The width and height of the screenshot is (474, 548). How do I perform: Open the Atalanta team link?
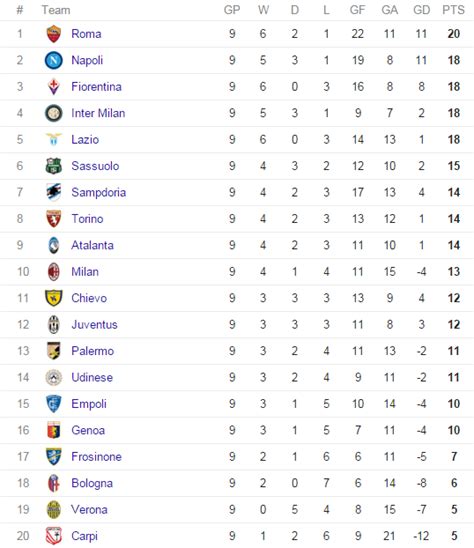click(92, 245)
